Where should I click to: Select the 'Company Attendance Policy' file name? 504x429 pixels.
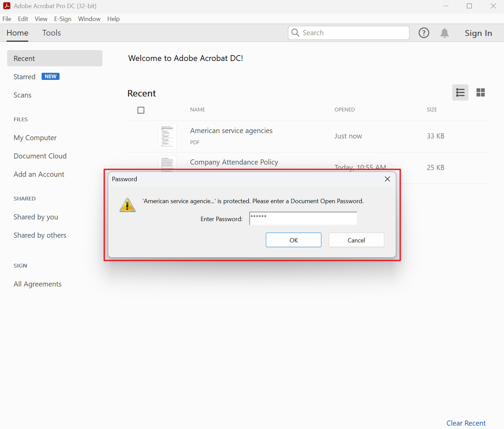[234, 162]
